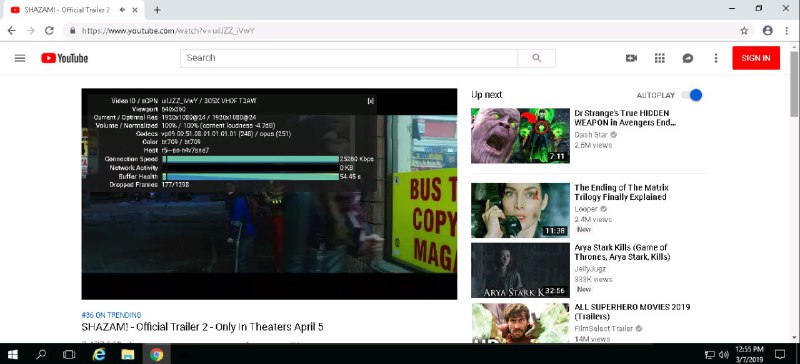This screenshot has height=364, width=800.
Task: Click the Up next heading
Action: tap(487, 95)
